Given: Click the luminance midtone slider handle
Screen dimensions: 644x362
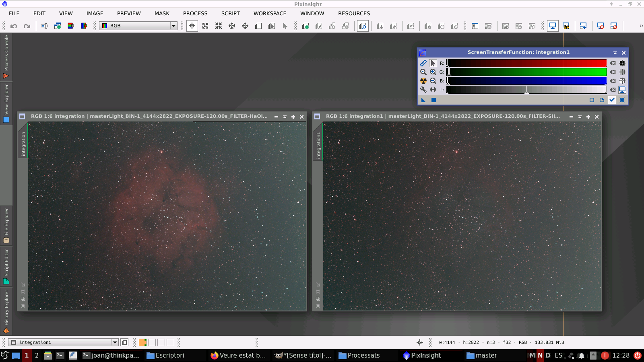Looking at the screenshot, I should pos(527,92).
